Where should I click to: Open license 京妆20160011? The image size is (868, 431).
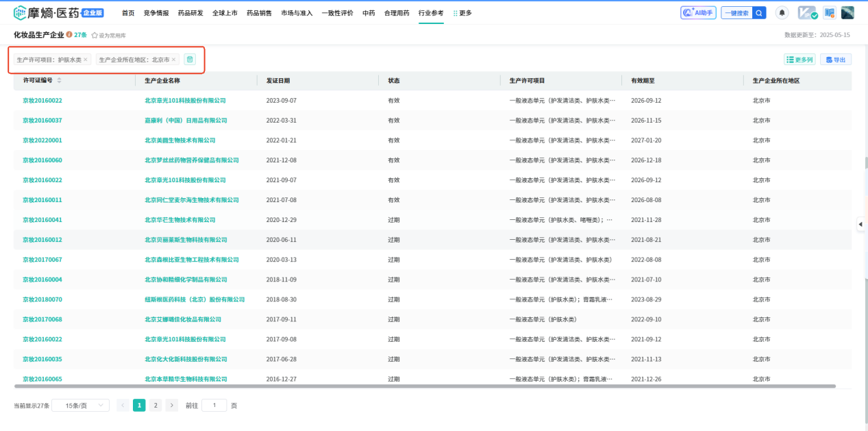click(x=42, y=200)
